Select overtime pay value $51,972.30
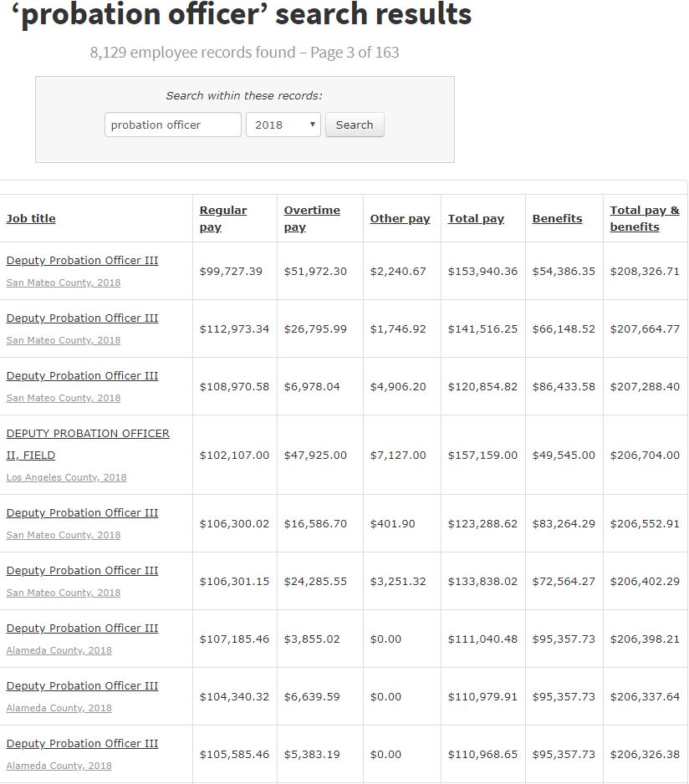689x784 pixels. [315, 272]
